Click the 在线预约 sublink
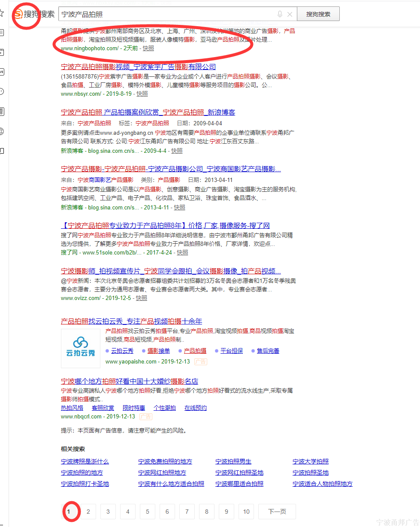 point(196,408)
